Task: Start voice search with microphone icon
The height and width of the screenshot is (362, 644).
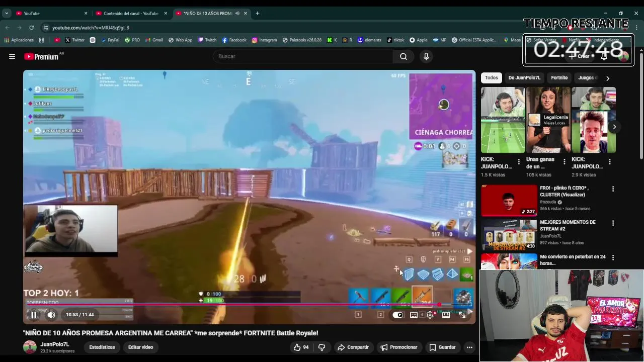Action: click(x=426, y=56)
